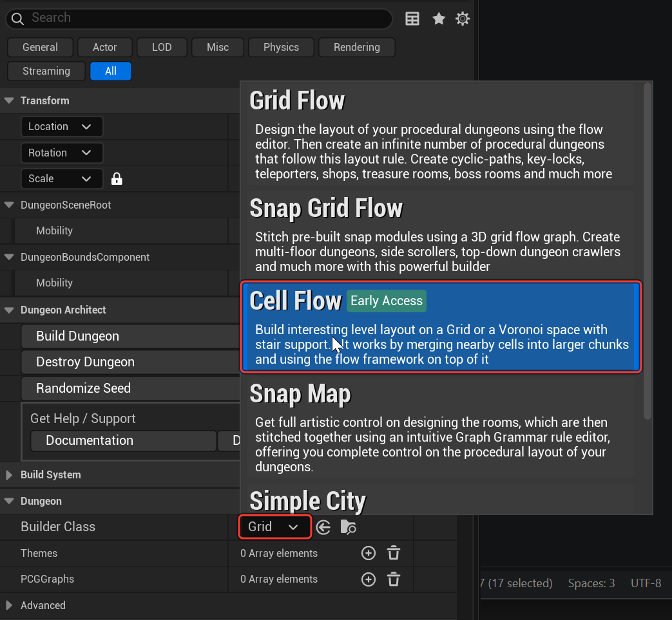This screenshot has height=620, width=672.
Task: Add element to Themes array
Action: [368, 553]
